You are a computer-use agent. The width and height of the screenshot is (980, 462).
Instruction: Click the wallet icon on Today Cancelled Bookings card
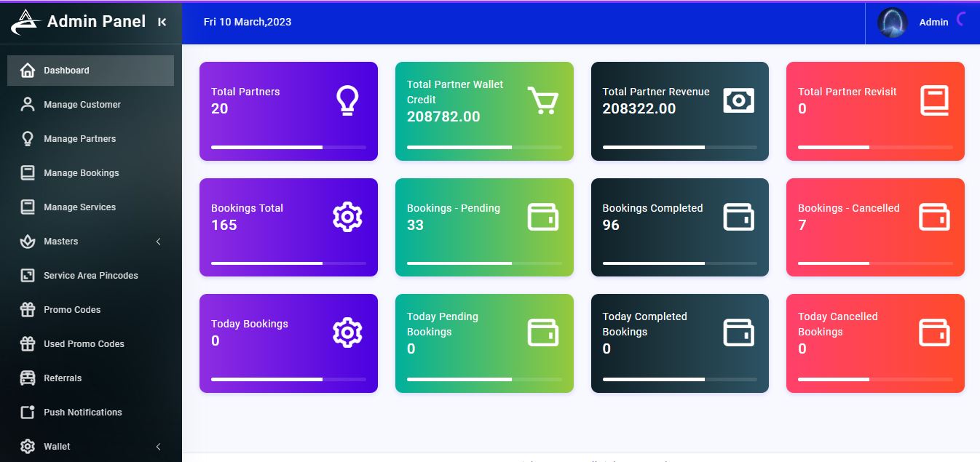pos(934,332)
